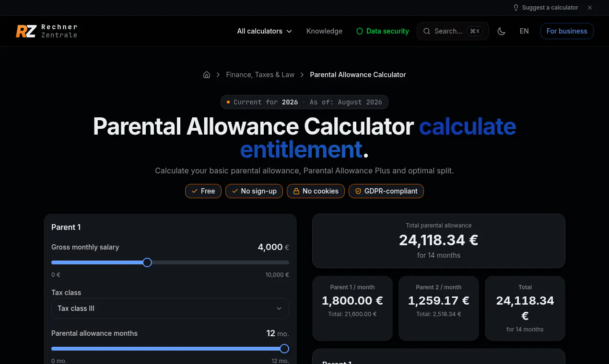Click the checkmark icon on Free badge
This screenshot has width=609, height=364.
pyautogui.click(x=194, y=191)
